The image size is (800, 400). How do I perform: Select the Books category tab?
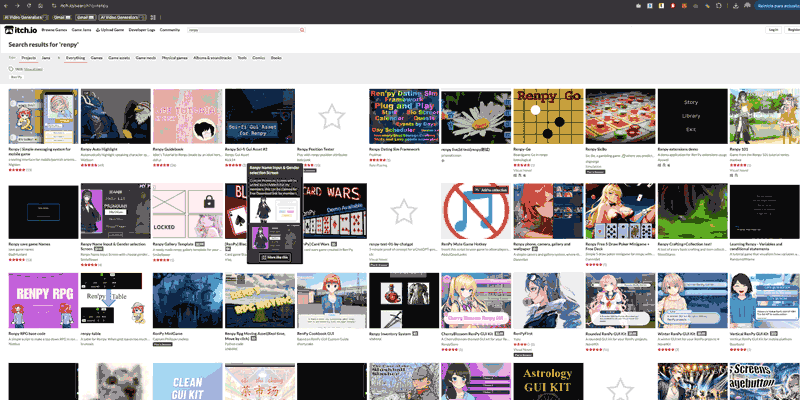click(276, 58)
